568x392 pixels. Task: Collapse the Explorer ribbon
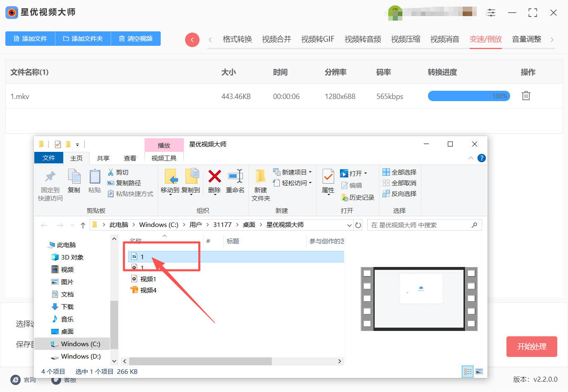tap(471, 158)
